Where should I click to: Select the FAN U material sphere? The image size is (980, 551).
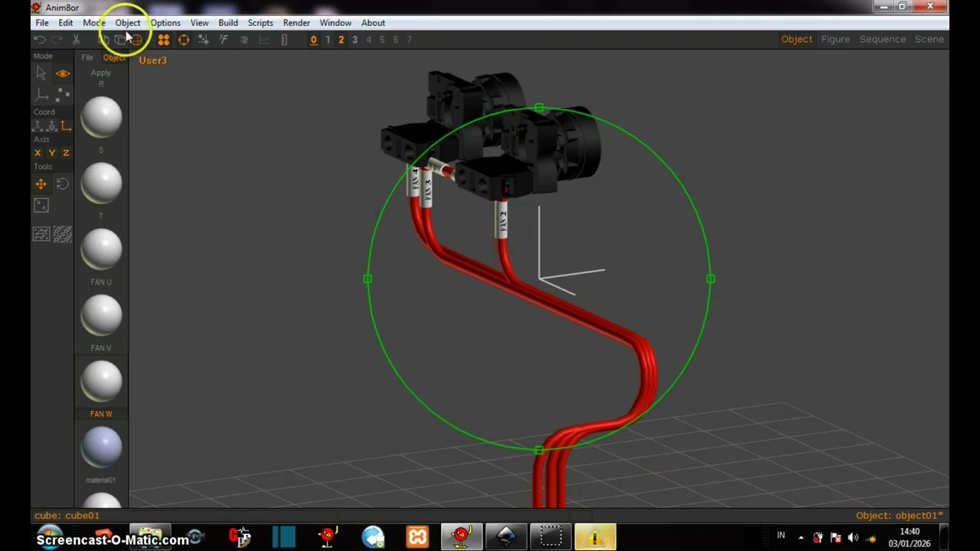click(101, 249)
